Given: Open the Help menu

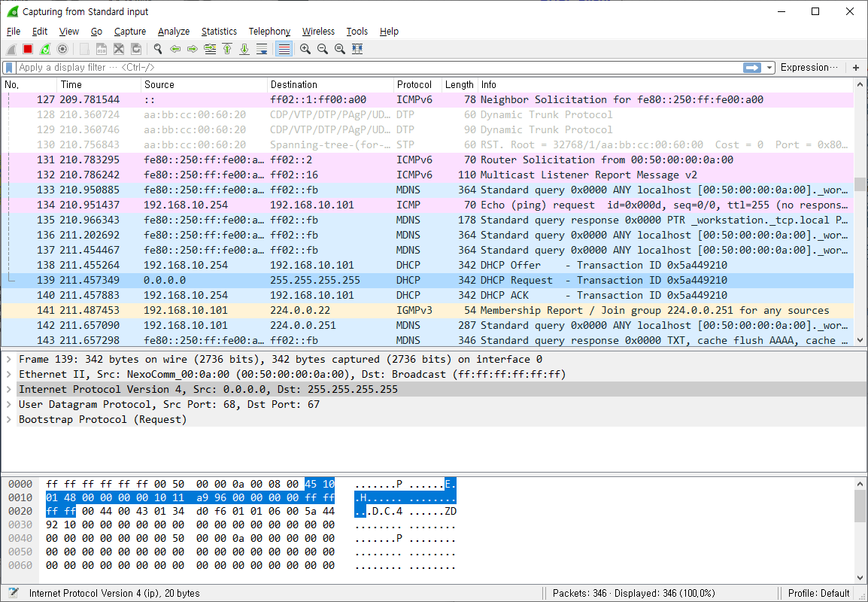Looking at the screenshot, I should [x=389, y=32].
